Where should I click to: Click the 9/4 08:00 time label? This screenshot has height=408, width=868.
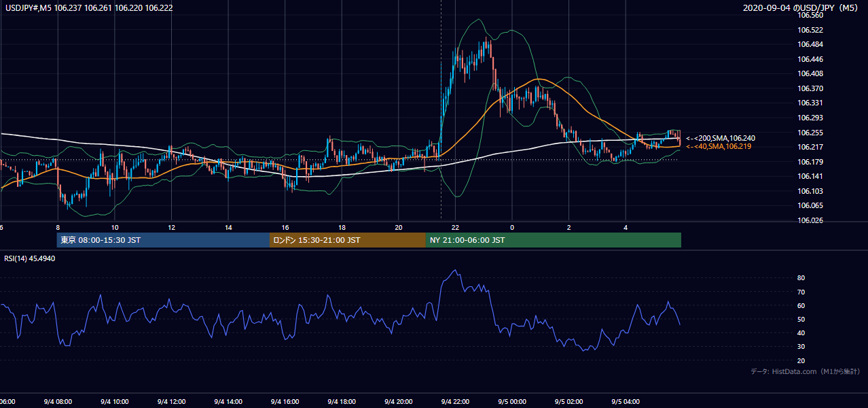tap(58, 401)
